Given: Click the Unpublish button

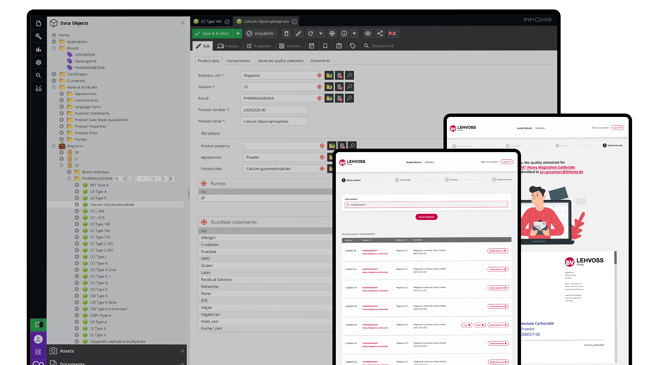Looking at the screenshot, I should pos(260,34).
